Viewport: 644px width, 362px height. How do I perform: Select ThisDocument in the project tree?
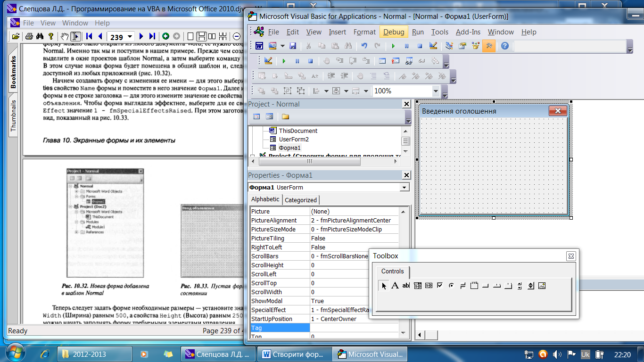click(298, 131)
